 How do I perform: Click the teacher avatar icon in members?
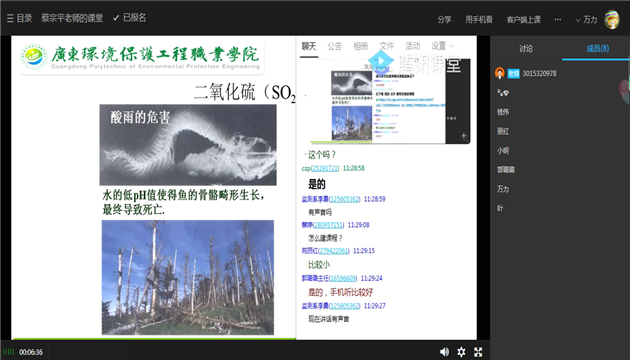pyautogui.click(x=499, y=73)
